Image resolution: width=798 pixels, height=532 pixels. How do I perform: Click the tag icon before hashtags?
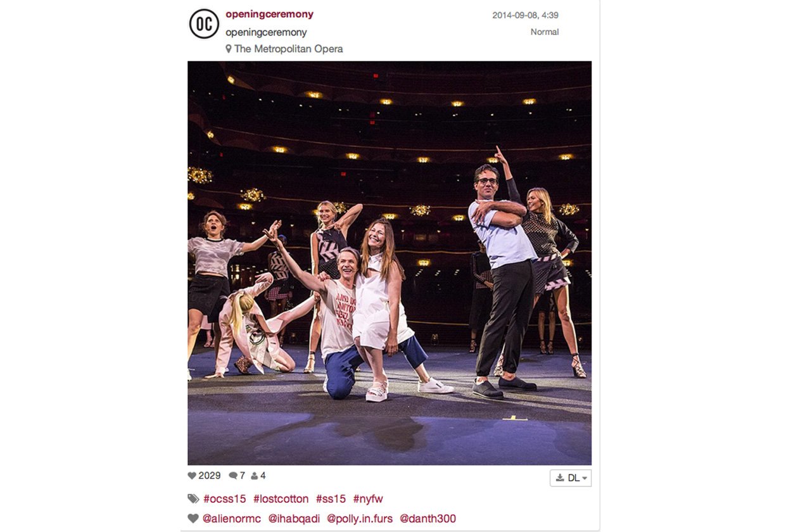point(193,499)
